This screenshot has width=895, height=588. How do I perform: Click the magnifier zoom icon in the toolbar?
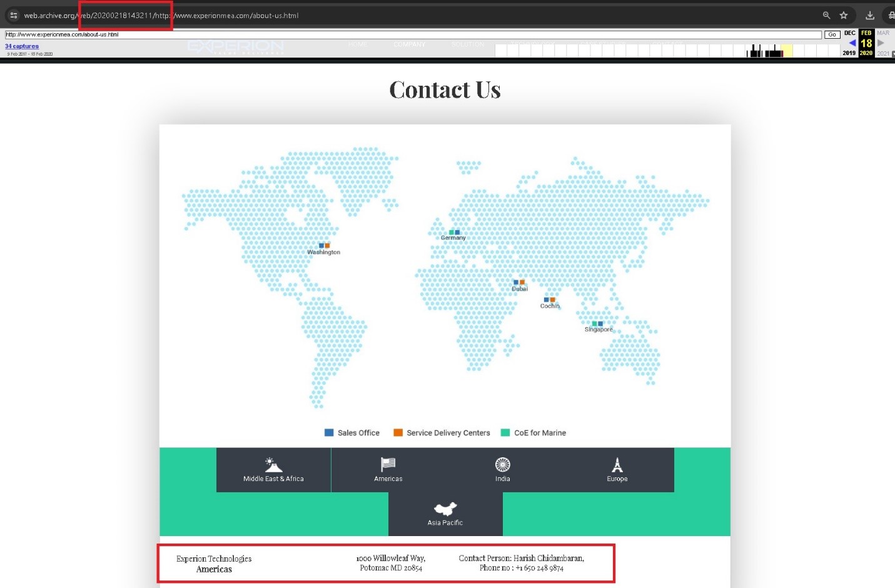click(x=826, y=14)
